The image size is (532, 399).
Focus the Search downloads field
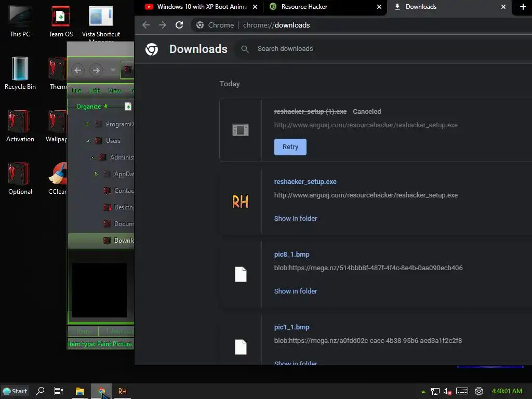(383, 49)
